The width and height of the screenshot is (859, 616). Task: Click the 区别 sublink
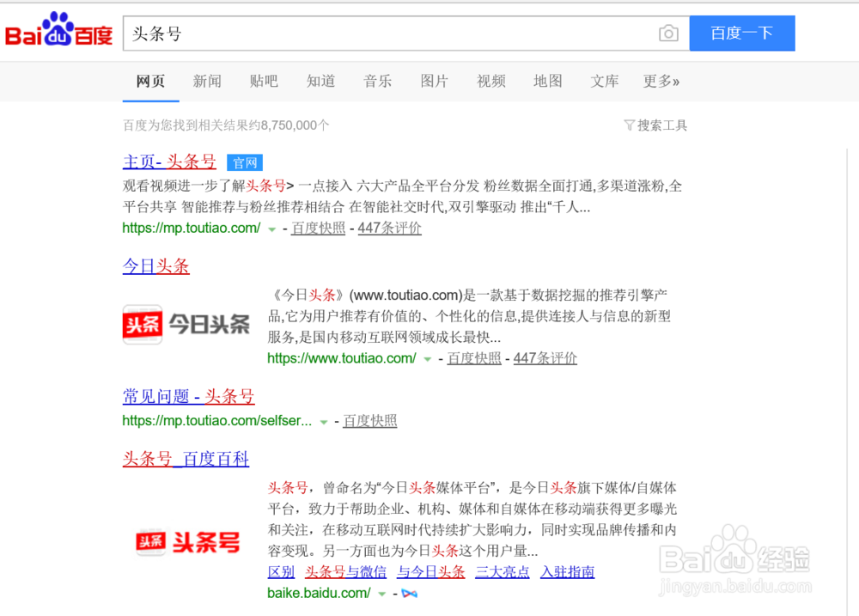[x=281, y=572]
